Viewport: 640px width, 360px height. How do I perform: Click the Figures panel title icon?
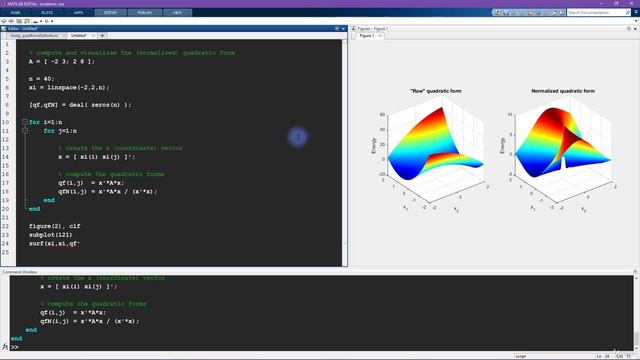coord(353,29)
